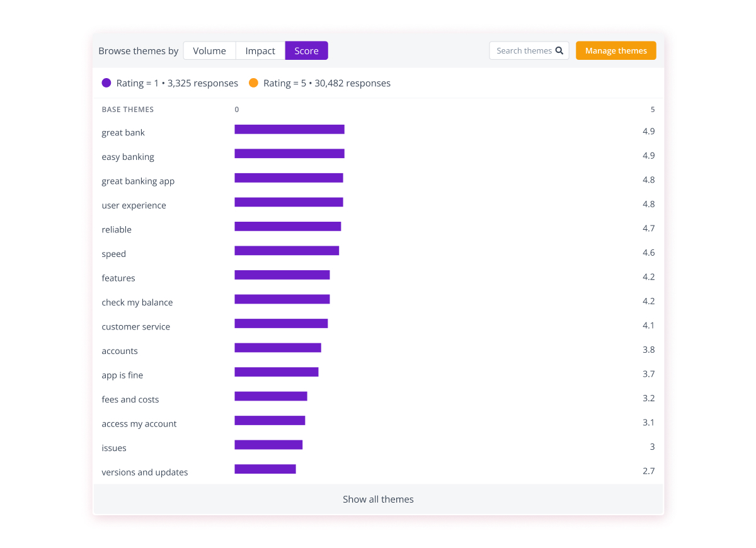Select the versions and updates theme
Image resolution: width=756 pixels, height=548 pixels.
(x=145, y=472)
